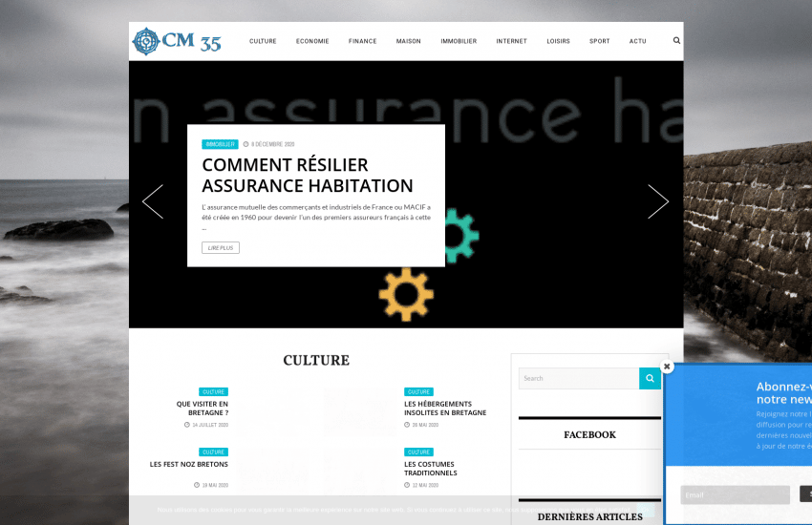Open the Immobilier menu item

[459, 41]
